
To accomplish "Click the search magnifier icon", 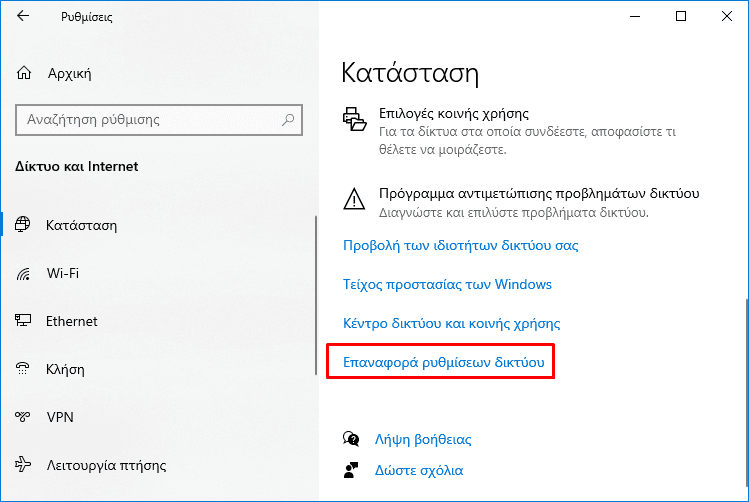I will click(x=289, y=120).
